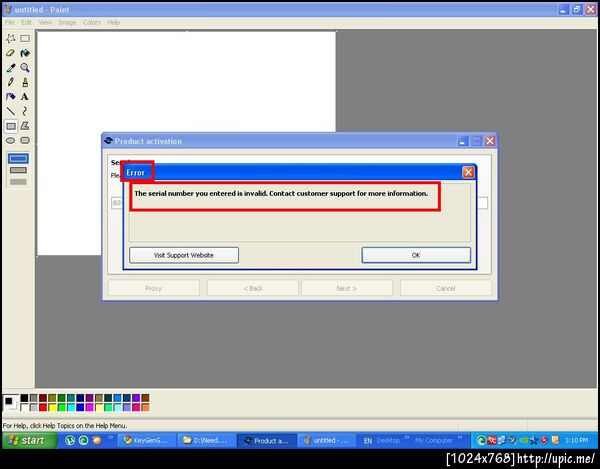Activate the Magnifier tool in Paint
Image resolution: width=600 pixels, height=469 pixels.
click(25, 68)
